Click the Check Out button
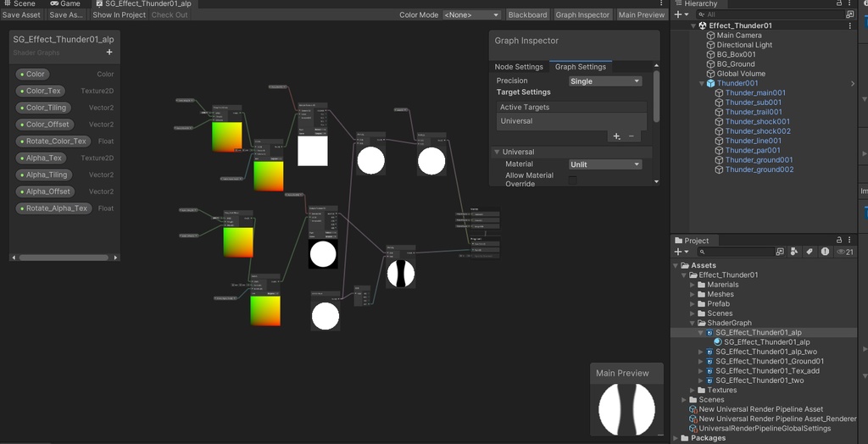 (170, 15)
